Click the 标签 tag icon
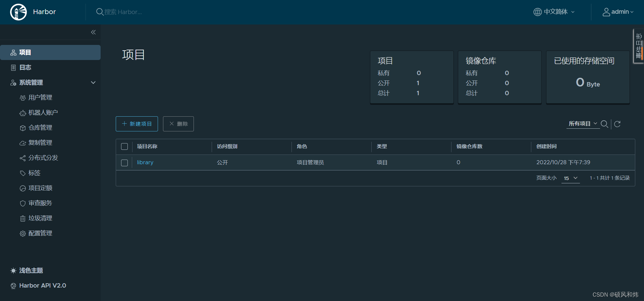The height and width of the screenshot is (301, 644). tap(22, 173)
